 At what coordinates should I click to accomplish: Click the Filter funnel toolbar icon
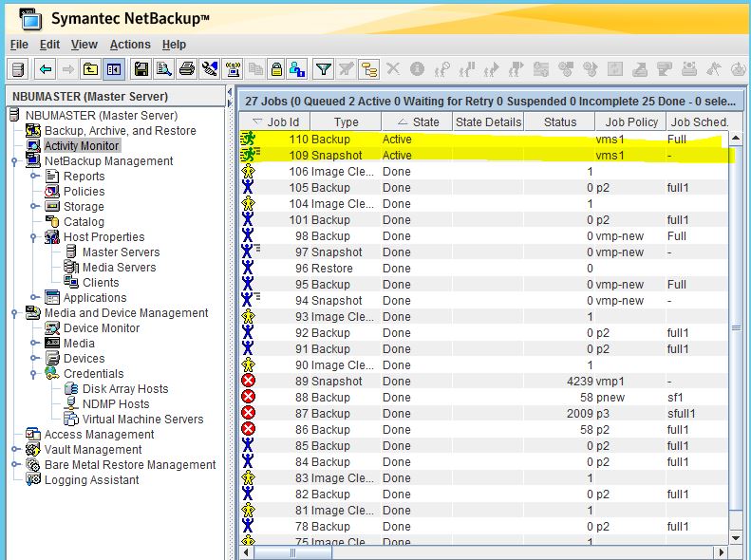click(324, 70)
